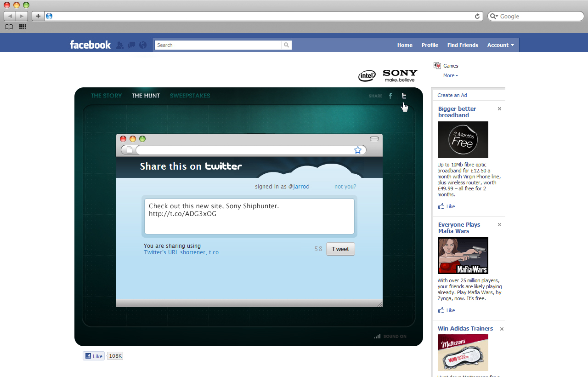
Task: Click the Games link in the sidebar
Action: click(x=451, y=66)
